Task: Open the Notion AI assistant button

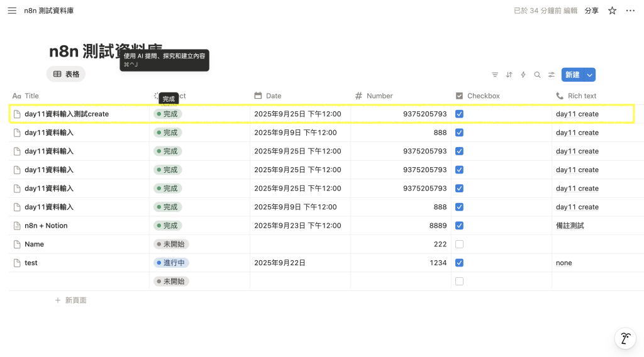Action: tap(625, 338)
